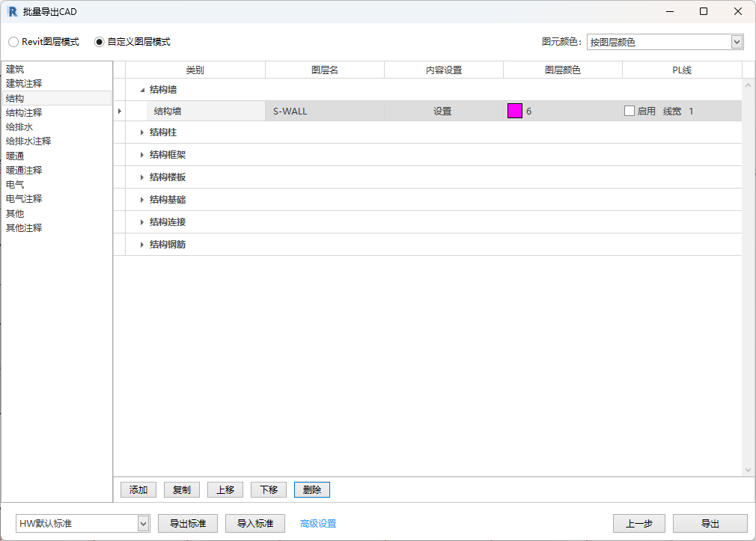Image resolution: width=756 pixels, height=541 pixels.
Task: Expand the 结构柱 group
Action: [142, 132]
